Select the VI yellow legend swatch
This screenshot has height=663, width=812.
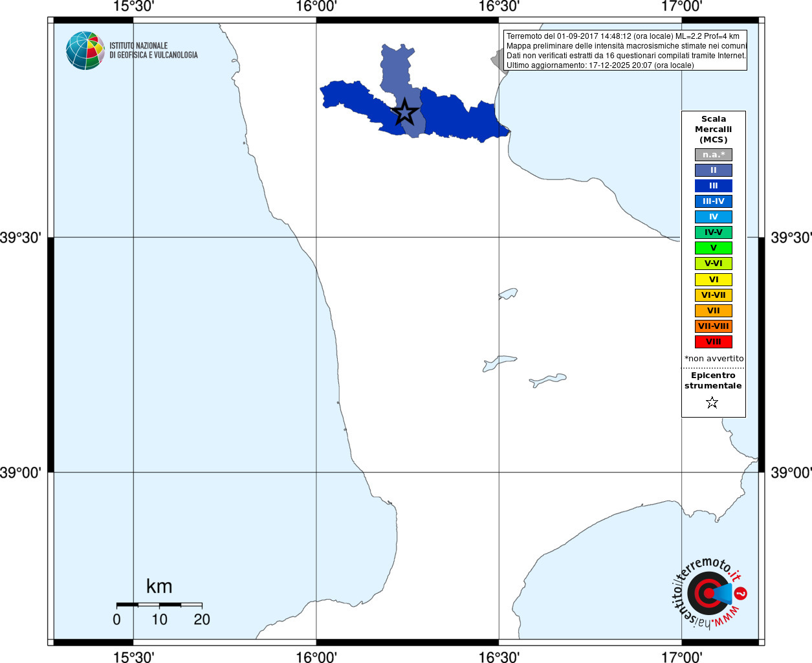point(714,280)
